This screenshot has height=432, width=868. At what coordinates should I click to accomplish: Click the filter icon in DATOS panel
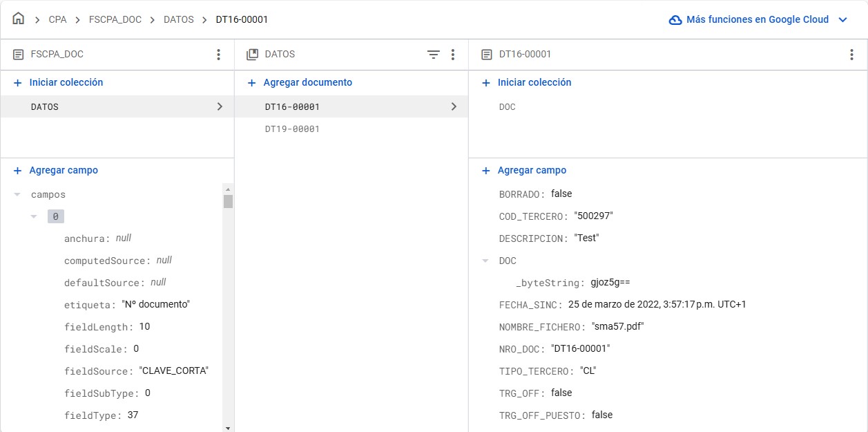point(433,55)
